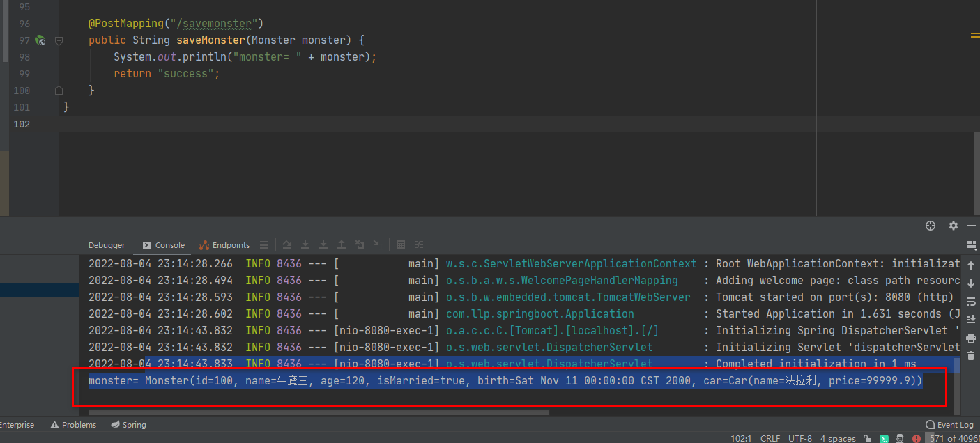Click the @PostMapping annotation text
This screenshot has width=980, height=443.
click(x=125, y=24)
